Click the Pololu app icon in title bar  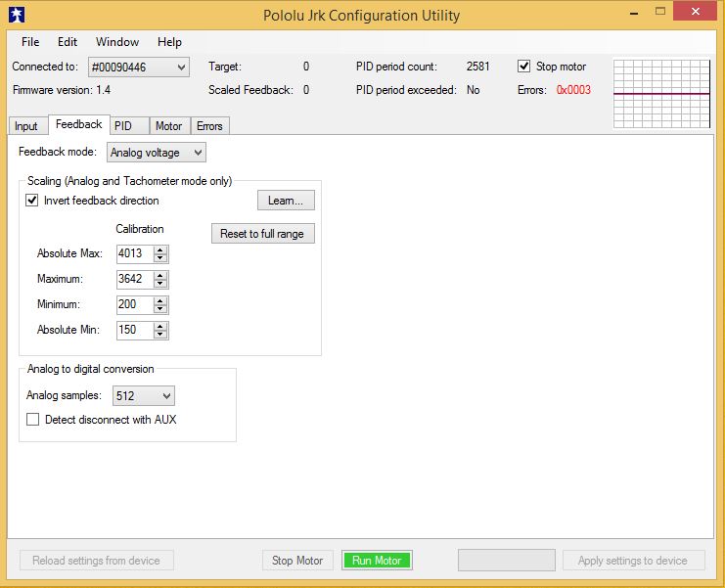click(x=17, y=15)
